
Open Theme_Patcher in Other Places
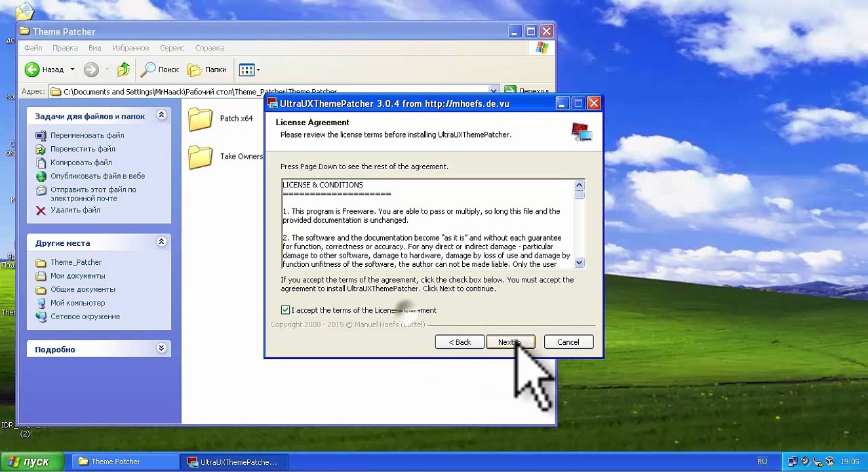pos(76,262)
